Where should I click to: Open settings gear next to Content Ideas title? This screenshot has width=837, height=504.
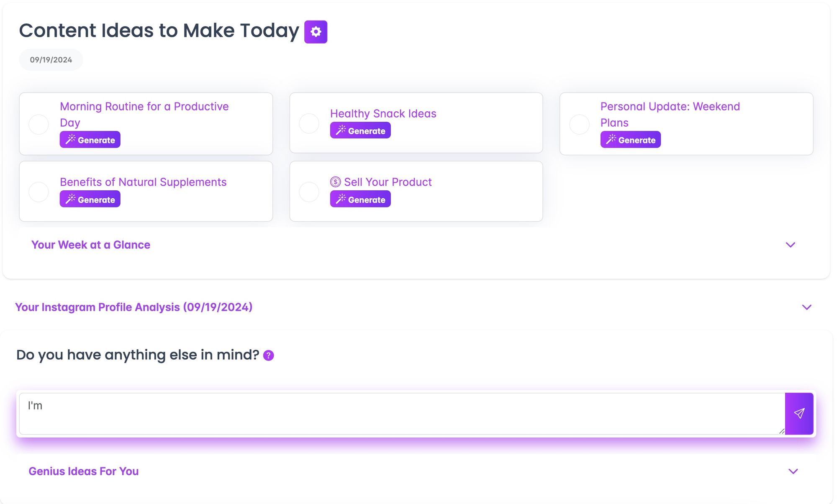[316, 32]
